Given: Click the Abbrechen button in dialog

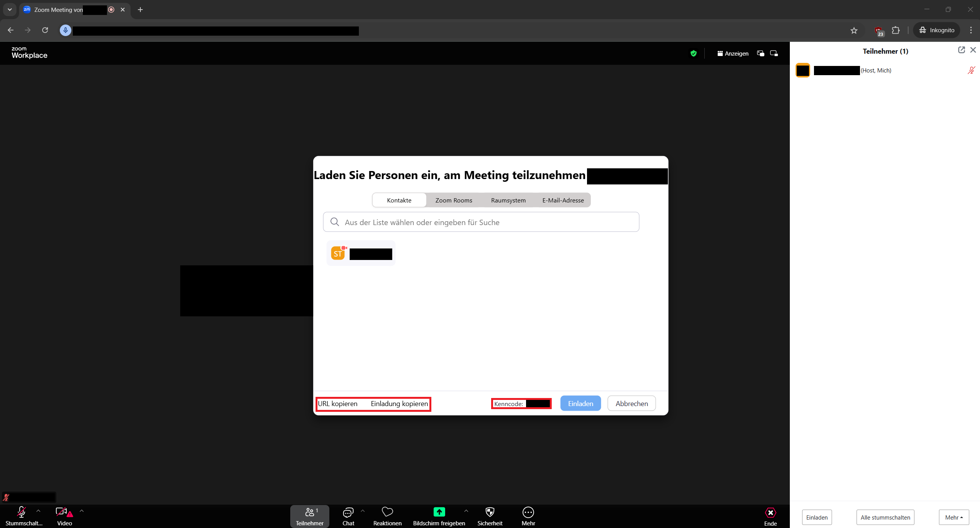Looking at the screenshot, I should [631, 403].
